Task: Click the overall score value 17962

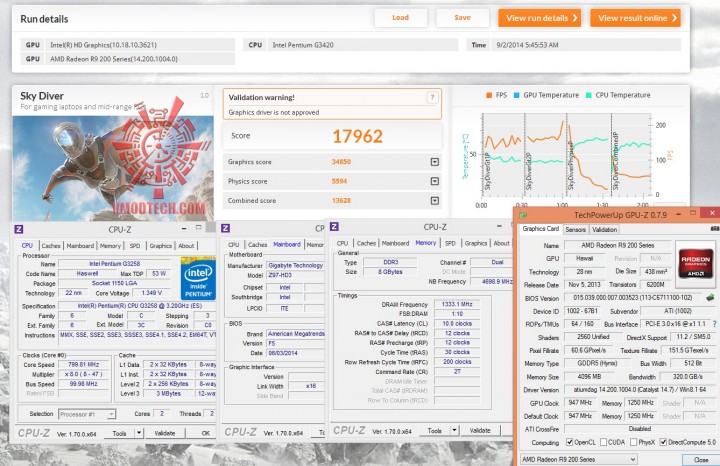Action: pyautogui.click(x=357, y=136)
